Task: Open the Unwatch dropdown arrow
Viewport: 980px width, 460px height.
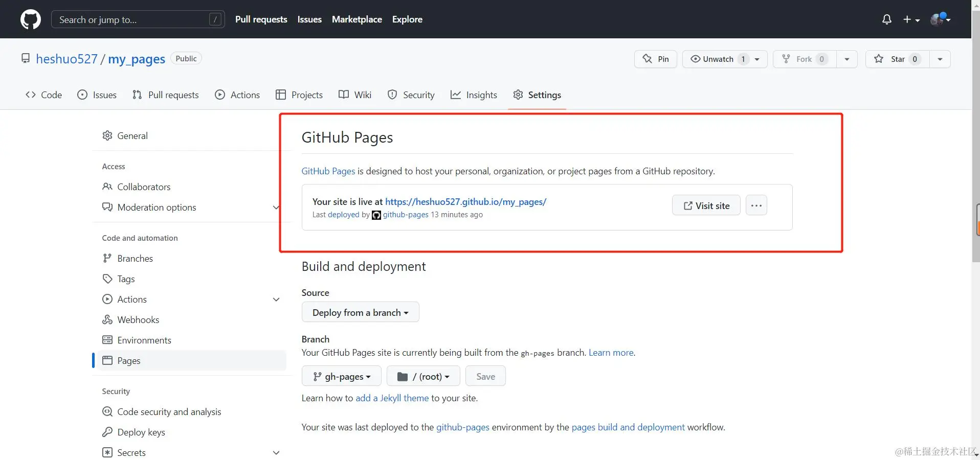Action: click(x=758, y=59)
